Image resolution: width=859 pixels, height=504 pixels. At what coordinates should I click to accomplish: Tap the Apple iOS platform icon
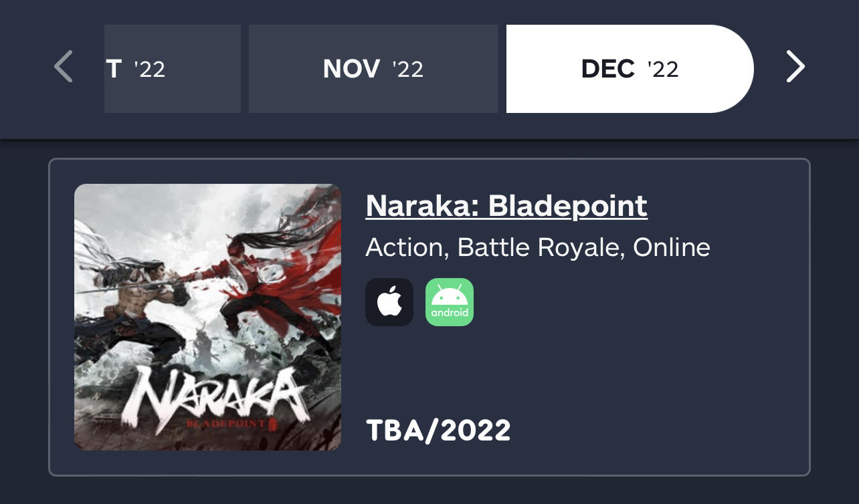[x=389, y=302]
